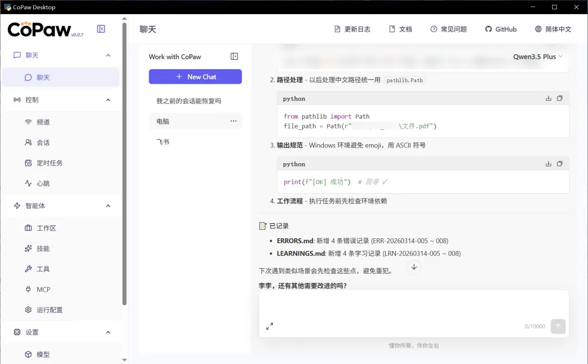Click the CoPaw Desktop title bar icon
The width and height of the screenshot is (588, 364).
[x=8, y=7]
